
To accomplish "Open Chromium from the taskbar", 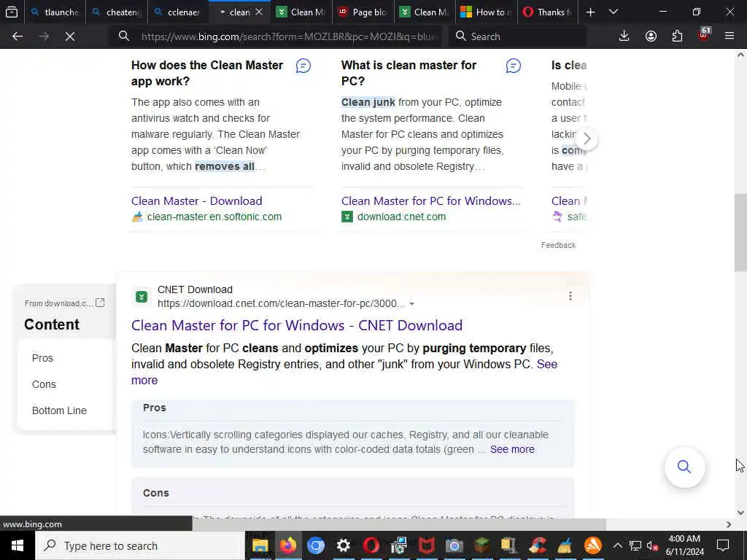I will point(315,545).
